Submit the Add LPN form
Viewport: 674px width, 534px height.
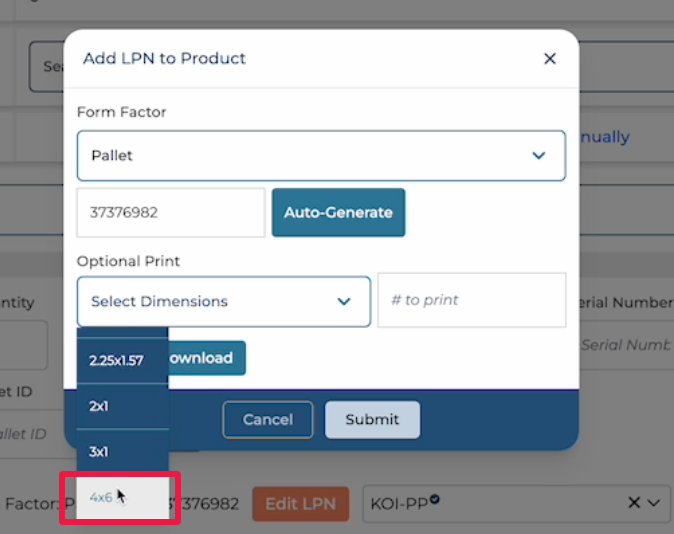pyautogui.click(x=372, y=420)
